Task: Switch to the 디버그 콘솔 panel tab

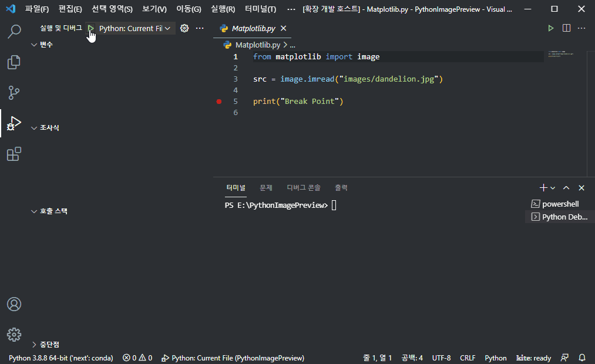Action: coord(304,188)
